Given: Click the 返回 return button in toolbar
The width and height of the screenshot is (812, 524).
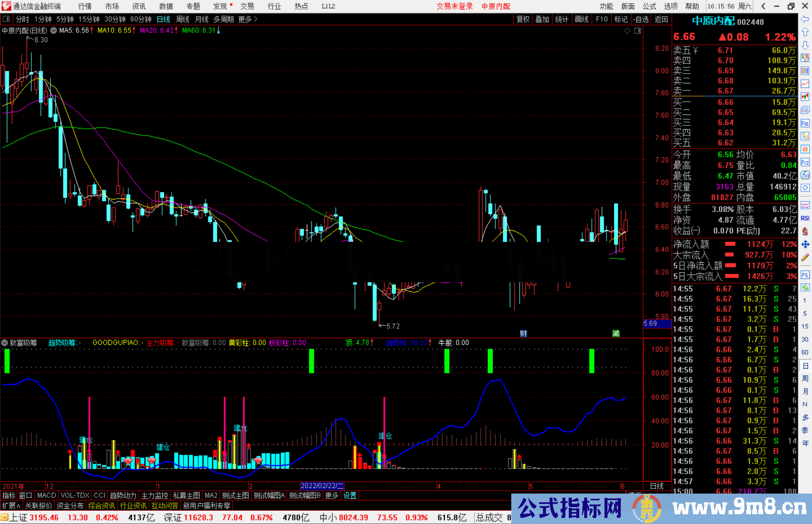Looking at the screenshot, I should [x=661, y=19].
